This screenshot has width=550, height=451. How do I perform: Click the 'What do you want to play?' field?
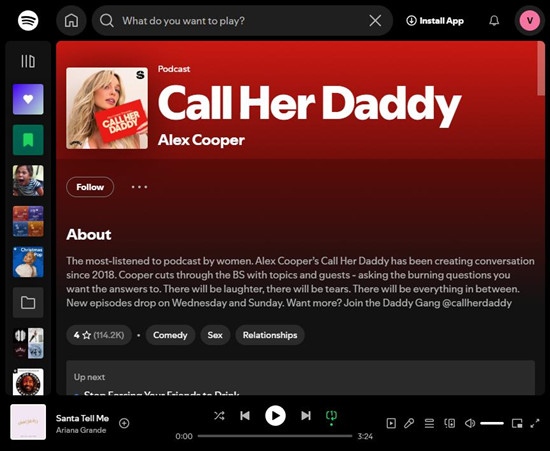coord(242,21)
